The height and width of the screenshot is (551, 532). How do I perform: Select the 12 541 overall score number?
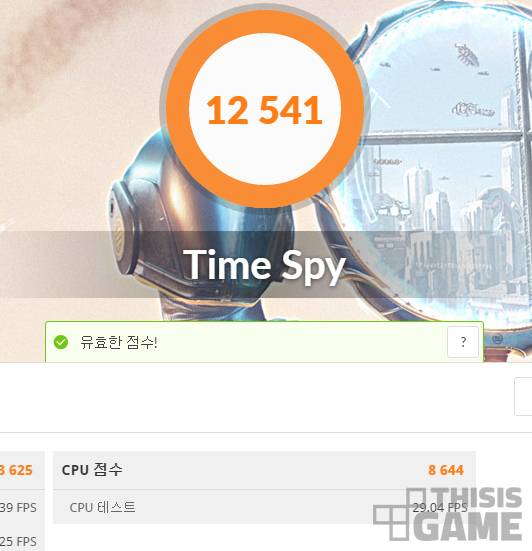pos(264,110)
